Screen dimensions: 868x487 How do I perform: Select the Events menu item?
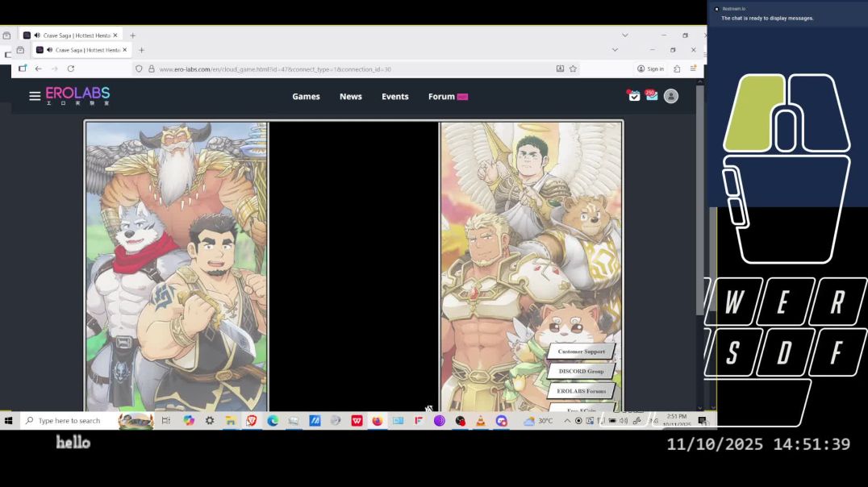pos(394,97)
